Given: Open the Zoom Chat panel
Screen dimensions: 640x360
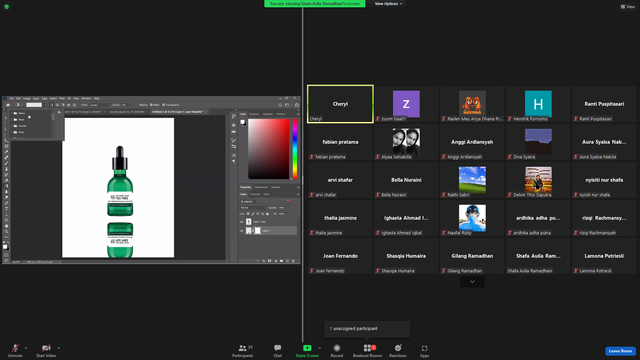Looking at the screenshot, I should click(278, 350).
